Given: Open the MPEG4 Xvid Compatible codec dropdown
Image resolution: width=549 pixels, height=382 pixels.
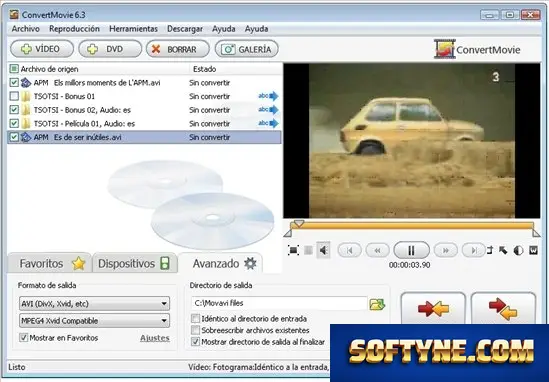Looking at the screenshot, I should coord(95,320).
